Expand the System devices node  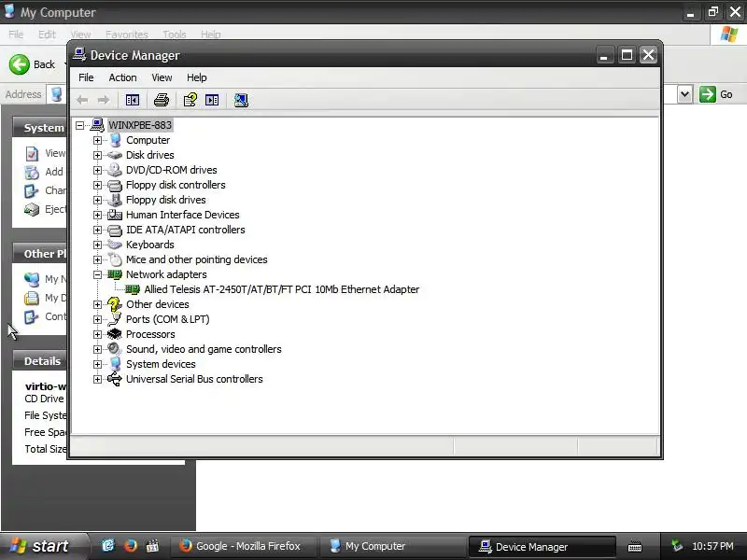pyautogui.click(x=97, y=364)
